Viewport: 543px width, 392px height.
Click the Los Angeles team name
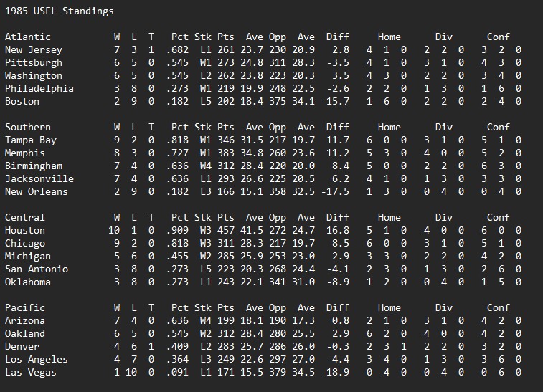[x=36, y=359]
